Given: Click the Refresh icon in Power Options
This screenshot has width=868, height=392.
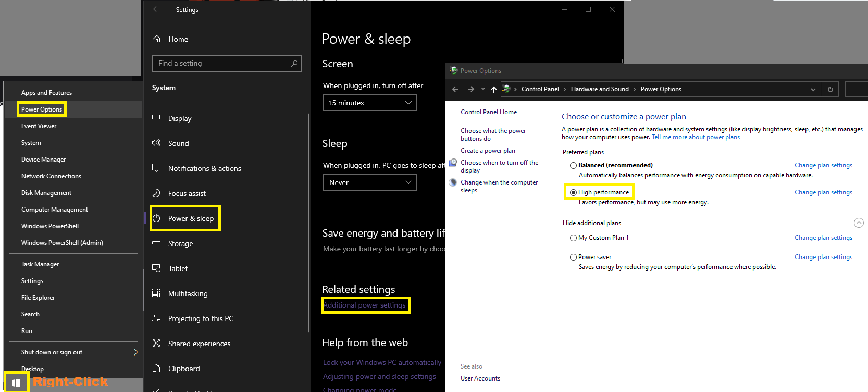Looking at the screenshot, I should point(830,89).
